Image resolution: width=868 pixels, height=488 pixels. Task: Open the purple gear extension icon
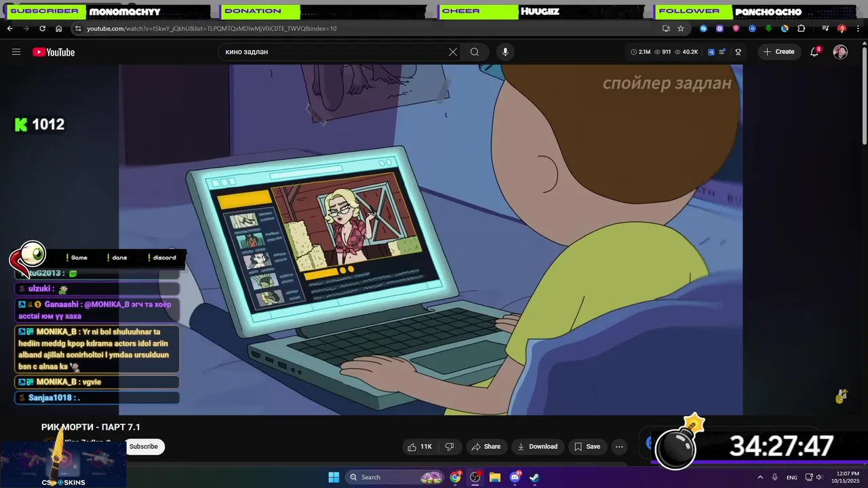click(719, 28)
